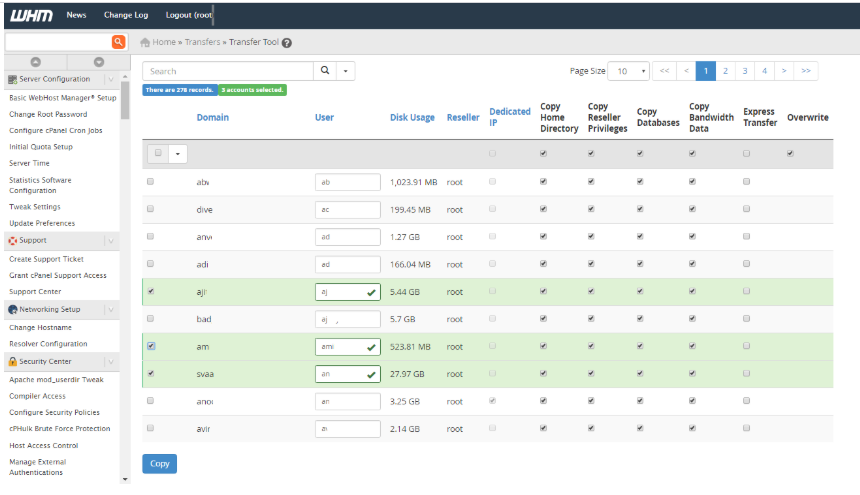Click the magnifier icon in table search
860x495 pixels.
coord(325,71)
